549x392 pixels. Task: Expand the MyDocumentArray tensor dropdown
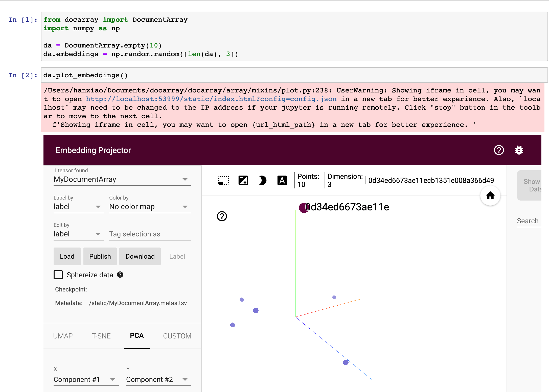point(122,179)
